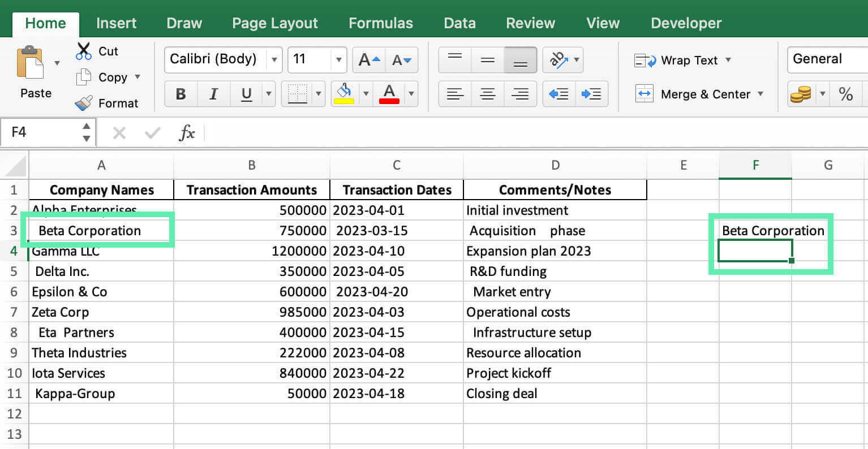
Task: Align text left
Action: tap(455, 94)
